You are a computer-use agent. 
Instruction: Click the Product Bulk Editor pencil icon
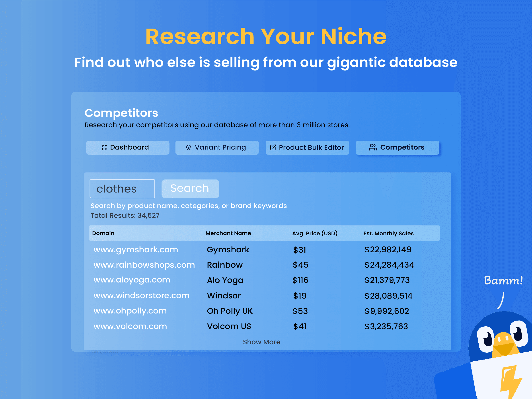pyautogui.click(x=273, y=147)
